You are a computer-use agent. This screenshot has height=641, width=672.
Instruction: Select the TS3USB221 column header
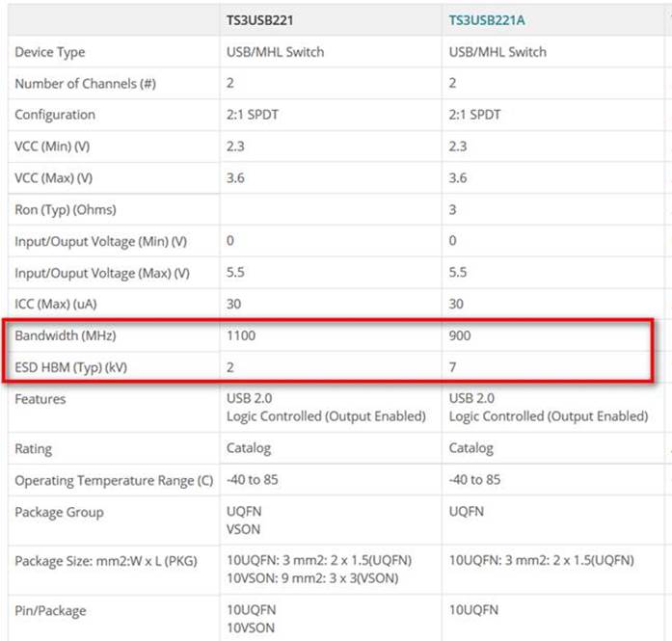point(259,20)
